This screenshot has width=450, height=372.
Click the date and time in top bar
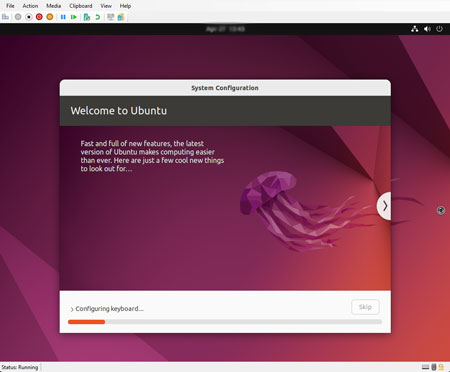[x=225, y=29]
